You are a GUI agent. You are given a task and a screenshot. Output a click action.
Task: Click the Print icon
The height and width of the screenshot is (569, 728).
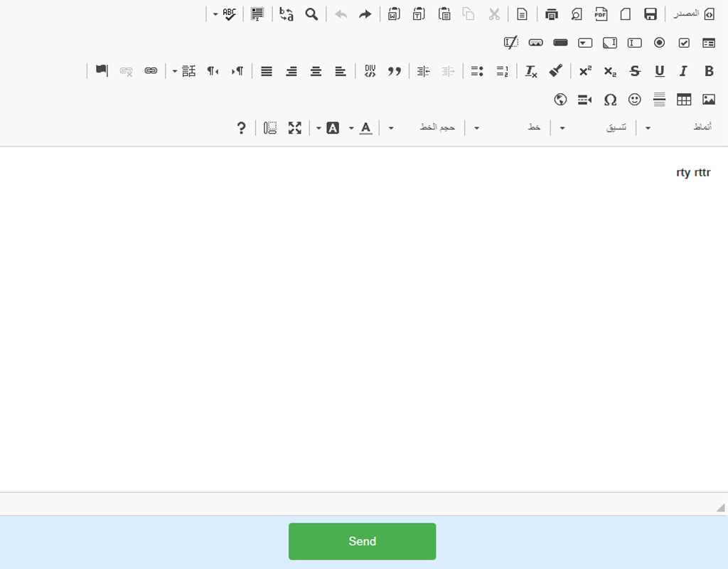[552, 14]
